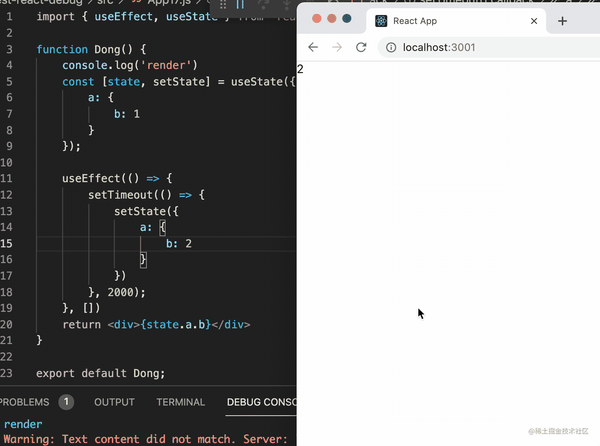
Task: Close the React App tab
Action: [x=534, y=21]
